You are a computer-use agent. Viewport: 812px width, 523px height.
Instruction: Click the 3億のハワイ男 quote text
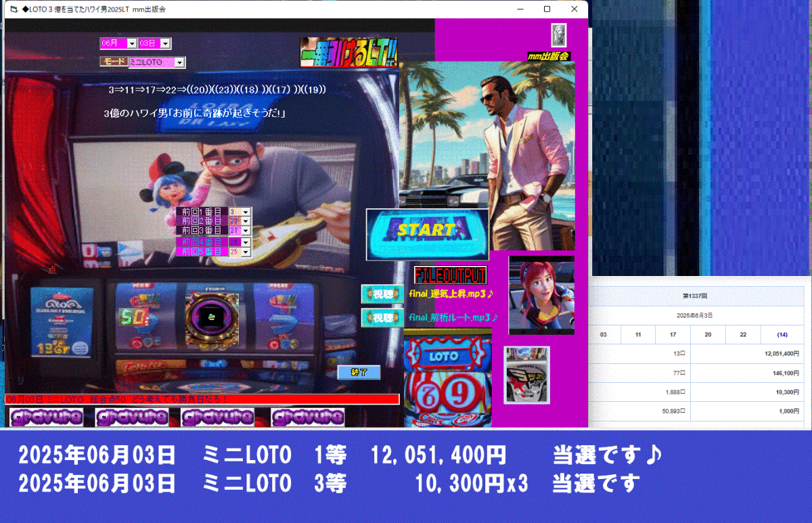click(x=195, y=113)
